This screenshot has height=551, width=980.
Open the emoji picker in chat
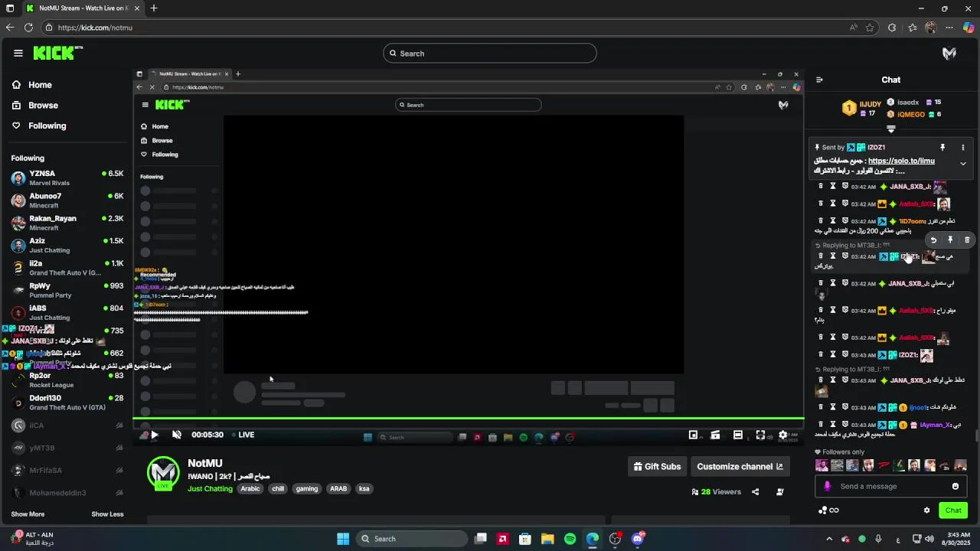coord(955,486)
